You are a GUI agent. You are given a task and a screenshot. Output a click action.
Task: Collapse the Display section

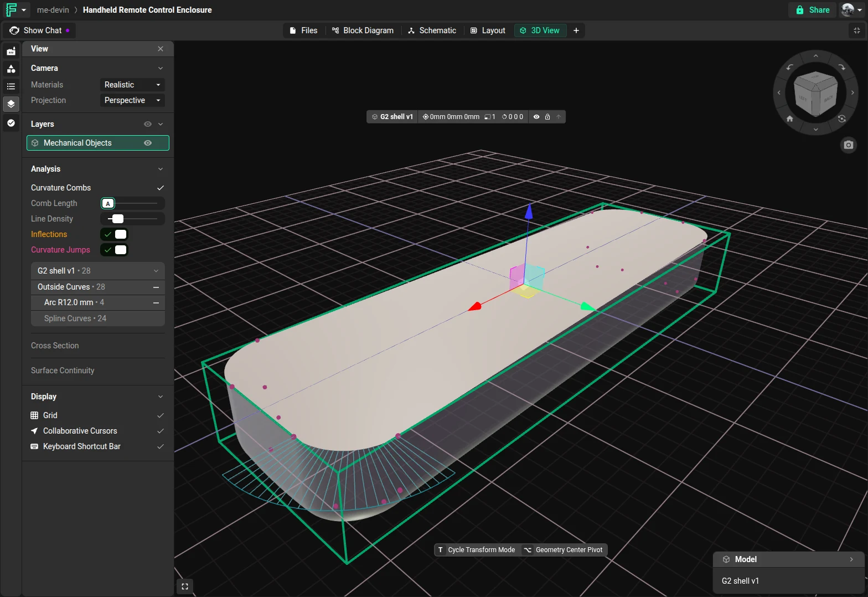(161, 397)
